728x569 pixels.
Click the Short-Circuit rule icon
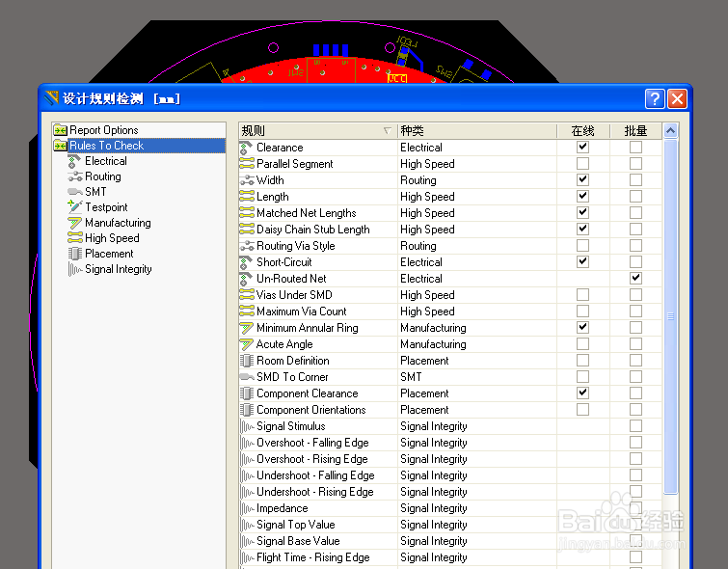pyautogui.click(x=247, y=262)
